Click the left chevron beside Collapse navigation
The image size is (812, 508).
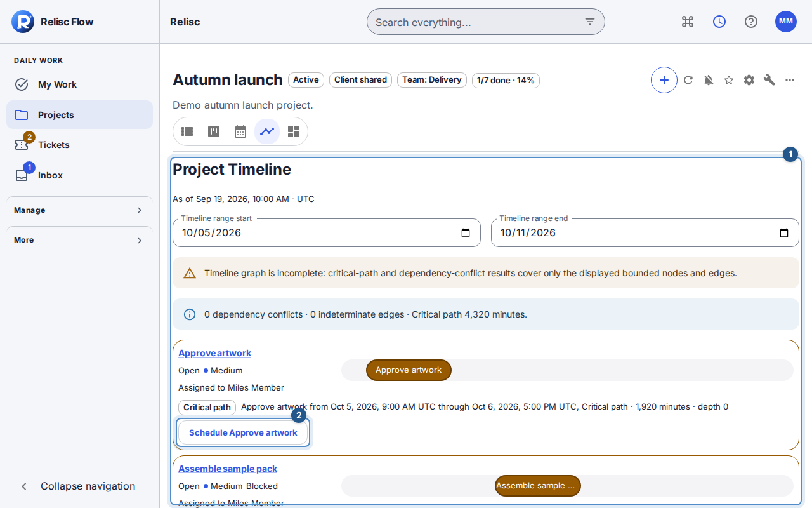click(24, 486)
